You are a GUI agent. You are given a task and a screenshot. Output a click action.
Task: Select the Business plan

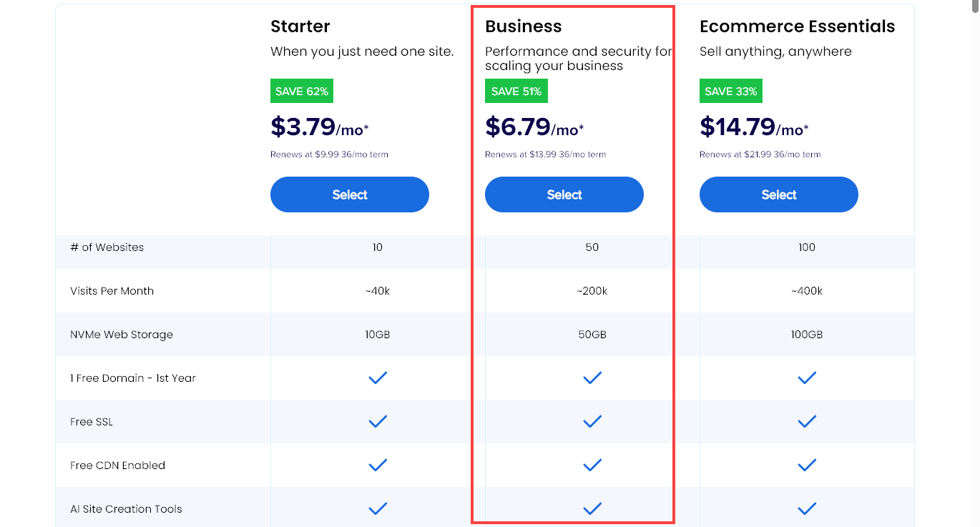(x=564, y=194)
